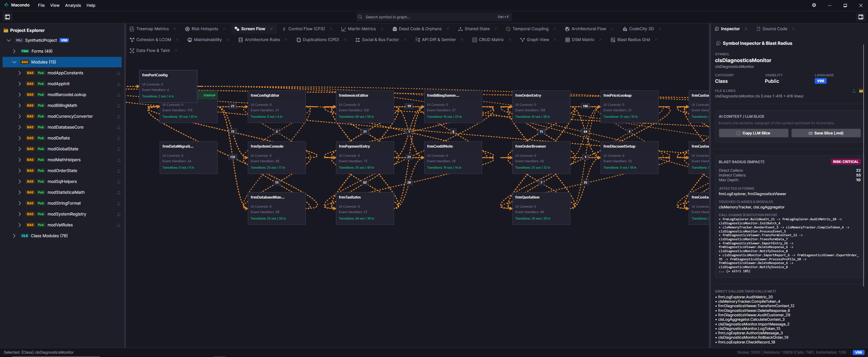Open the Analysis menu
Viewport: 868px width, 357px height.
(73, 5)
